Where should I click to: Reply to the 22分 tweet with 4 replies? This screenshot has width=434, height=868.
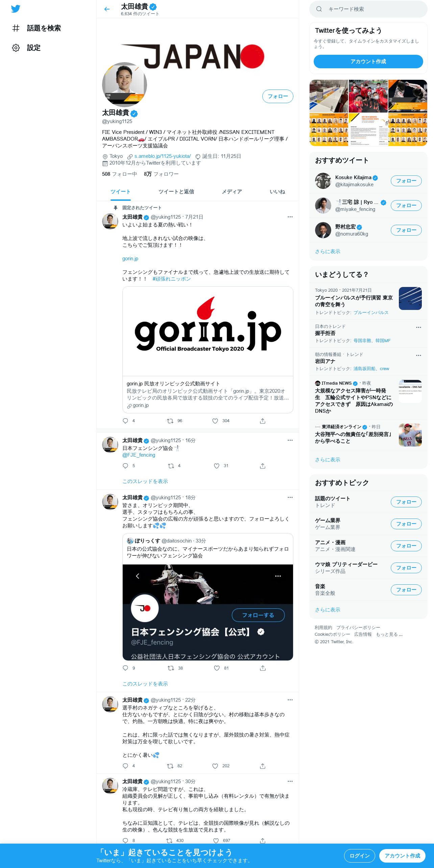(x=125, y=766)
